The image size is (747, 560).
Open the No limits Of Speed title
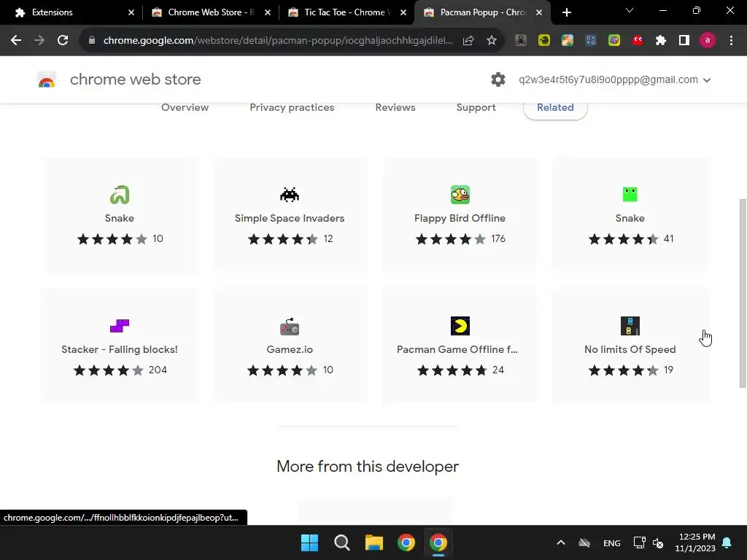(630, 349)
